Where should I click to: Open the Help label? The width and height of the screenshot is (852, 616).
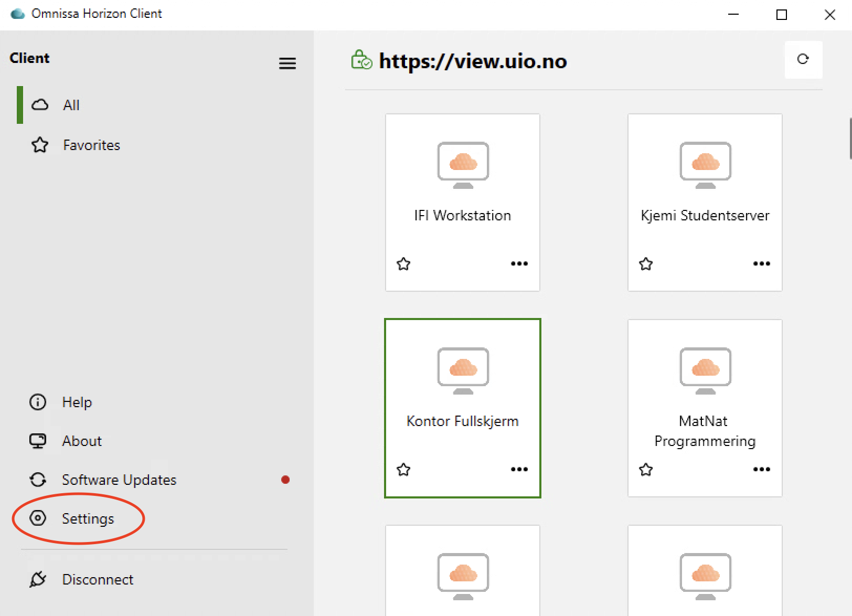[77, 402]
